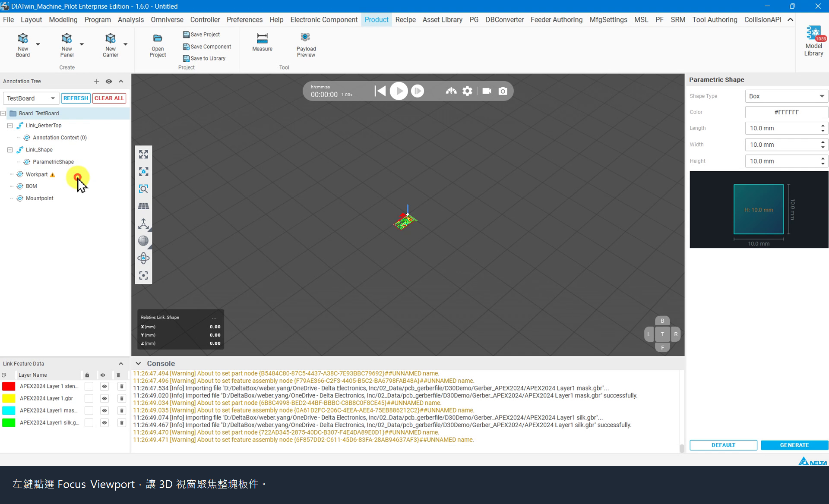This screenshot has height=504, width=829.
Task: Click the expand-arrows icon atop the viewport toolbar
Action: [x=143, y=154]
